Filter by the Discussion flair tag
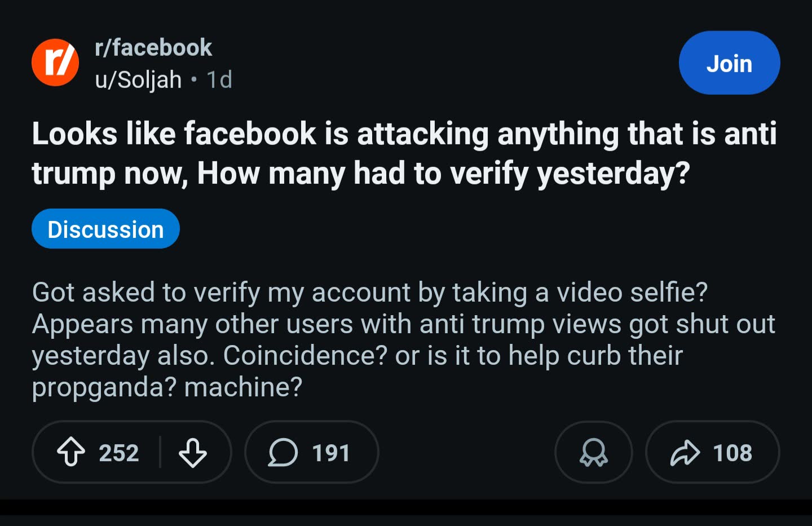 click(x=105, y=229)
